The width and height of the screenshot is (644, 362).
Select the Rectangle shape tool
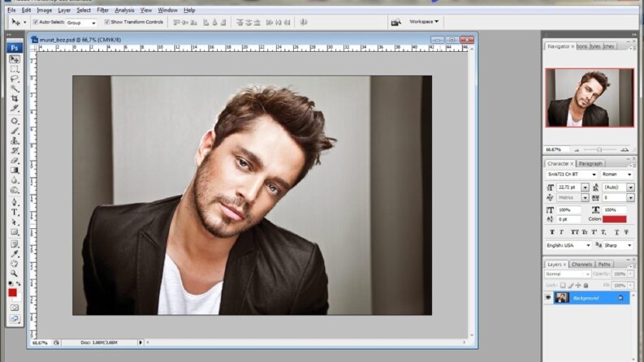[15, 232]
